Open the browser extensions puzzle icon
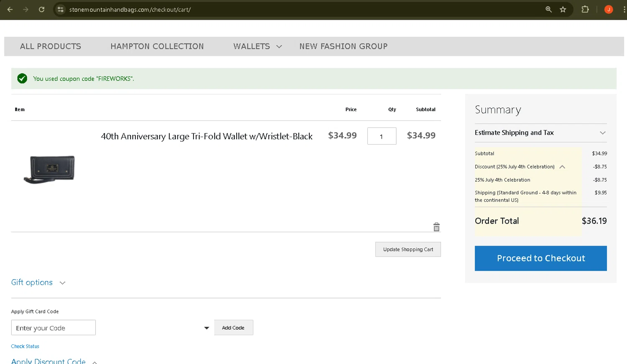This screenshot has width=627, height=364. [x=585, y=9]
